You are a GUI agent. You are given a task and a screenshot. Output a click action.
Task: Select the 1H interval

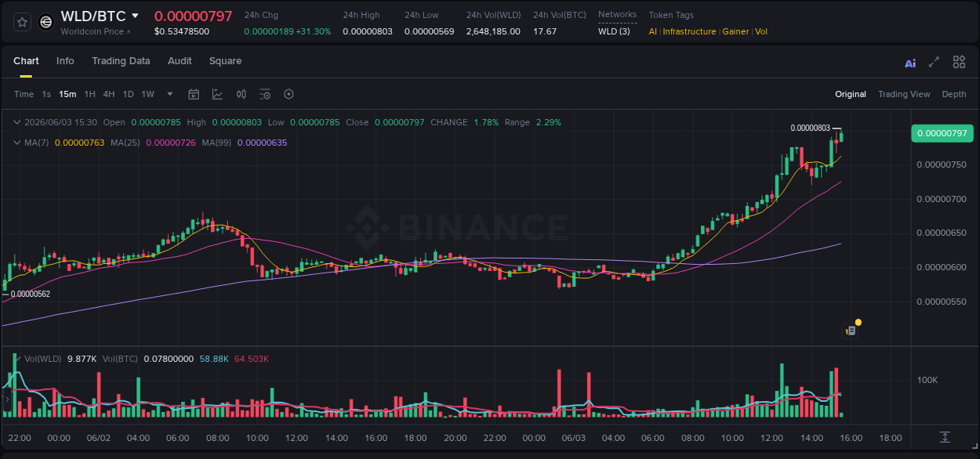pyautogui.click(x=89, y=94)
